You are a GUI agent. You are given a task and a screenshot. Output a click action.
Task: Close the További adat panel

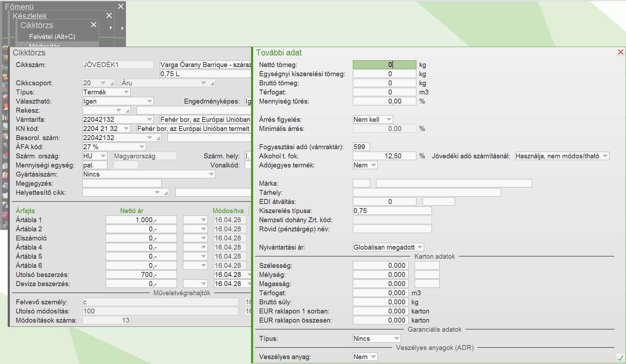point(620,52)
